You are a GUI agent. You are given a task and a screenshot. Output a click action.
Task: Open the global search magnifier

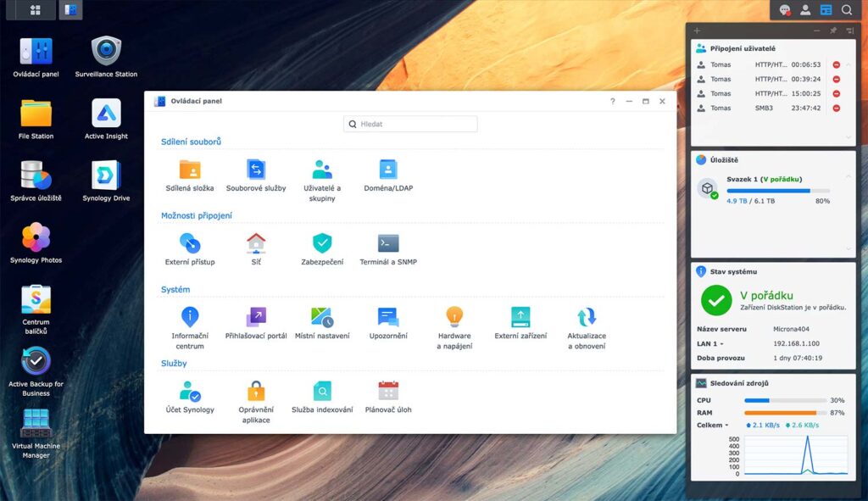tap(847, 10)
